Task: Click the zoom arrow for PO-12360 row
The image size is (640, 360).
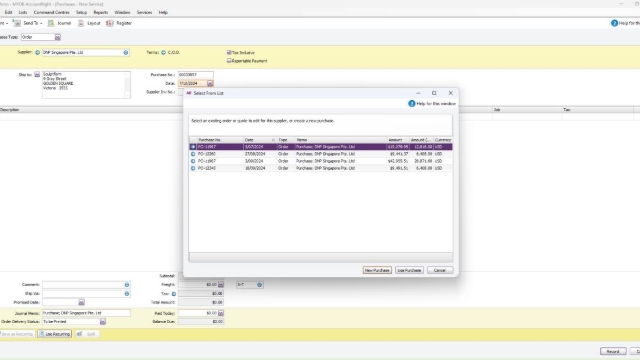Action: coord(193,154)
